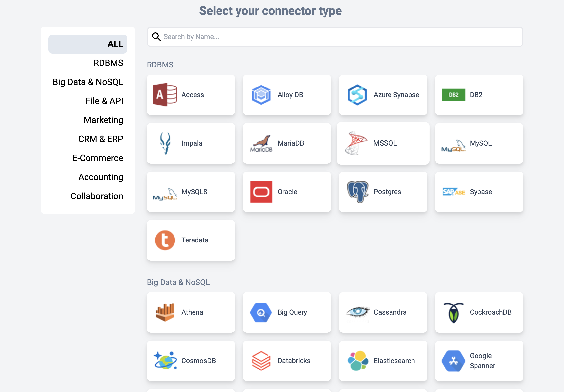The height and width of the screenshot is (392, 564).
Task: Click the MySQL8 text label
Action: (x=194, y=192)
